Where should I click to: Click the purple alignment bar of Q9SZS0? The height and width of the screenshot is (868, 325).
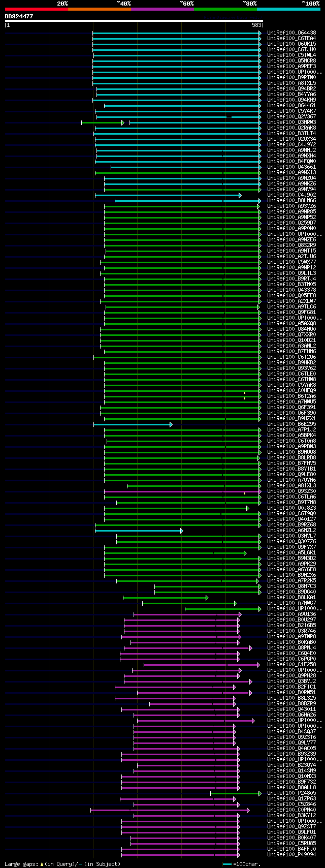coord(182,491)
